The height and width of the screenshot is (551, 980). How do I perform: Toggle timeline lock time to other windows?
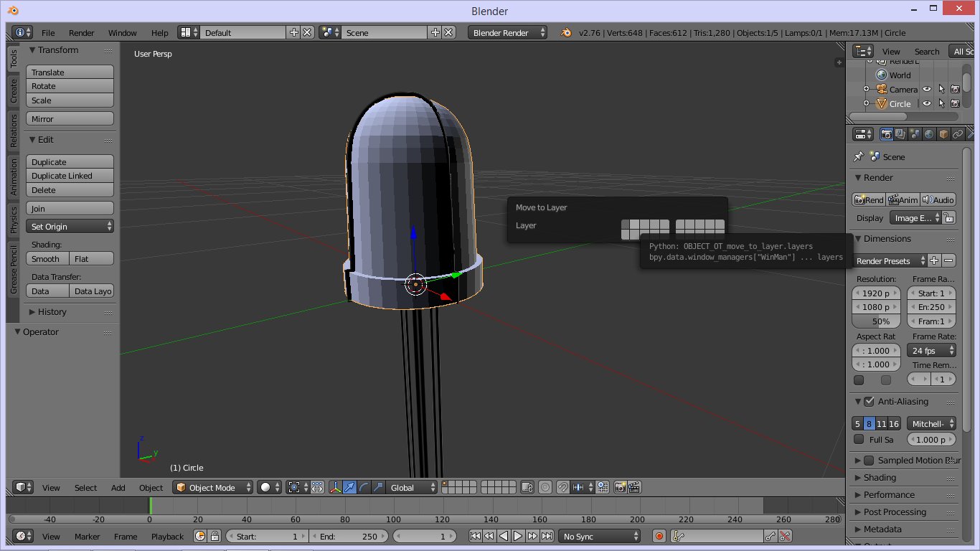coord(215,536)
